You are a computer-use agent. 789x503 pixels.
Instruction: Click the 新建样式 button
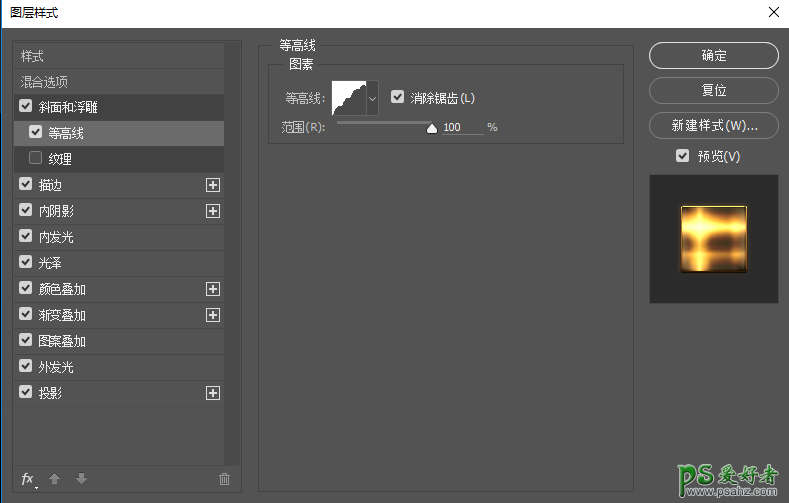(x=713, y=126)
